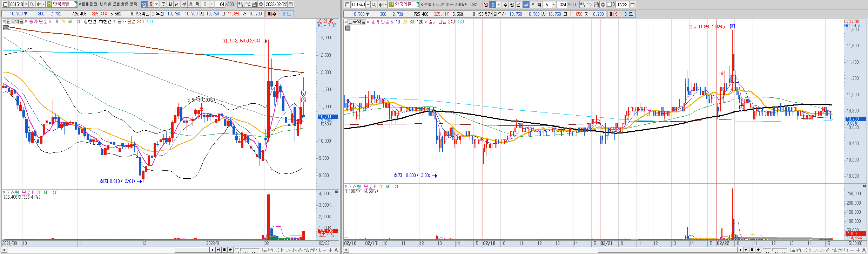Image resolution: width=868 pixels, height=254 pixels.
Task: Open chart settings gear in left chart
Action: [261, 4]
